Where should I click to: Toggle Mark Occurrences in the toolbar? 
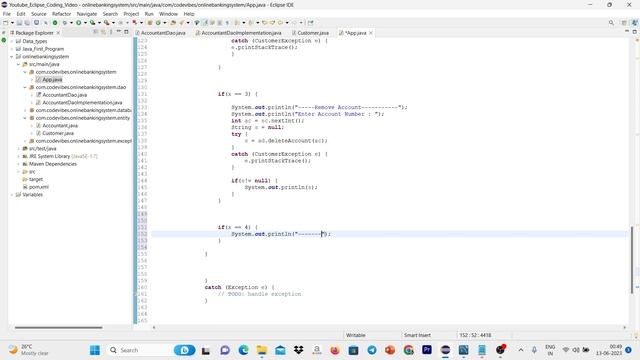pyautogui.click(x=205, y=22)
